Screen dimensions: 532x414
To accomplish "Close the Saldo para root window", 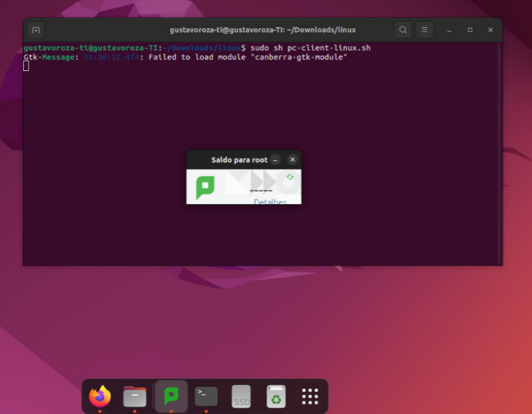I will pyautogui.click(x=292, y=160).
